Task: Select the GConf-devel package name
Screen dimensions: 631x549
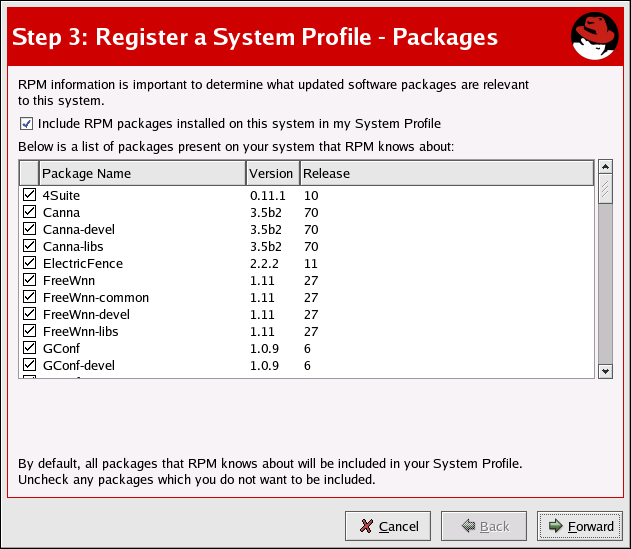Action: coord(79,365)
